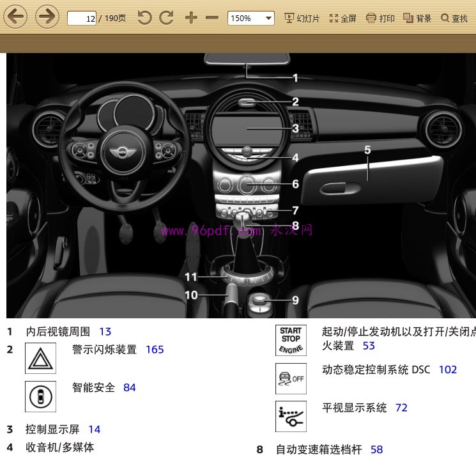Go forward with the right arrow button
The width and height of the screenshot is (476, 457).
47,16
